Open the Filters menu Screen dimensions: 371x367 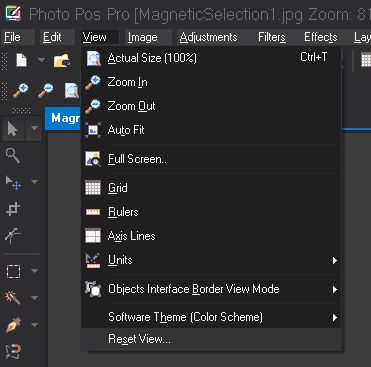[272, 37]
